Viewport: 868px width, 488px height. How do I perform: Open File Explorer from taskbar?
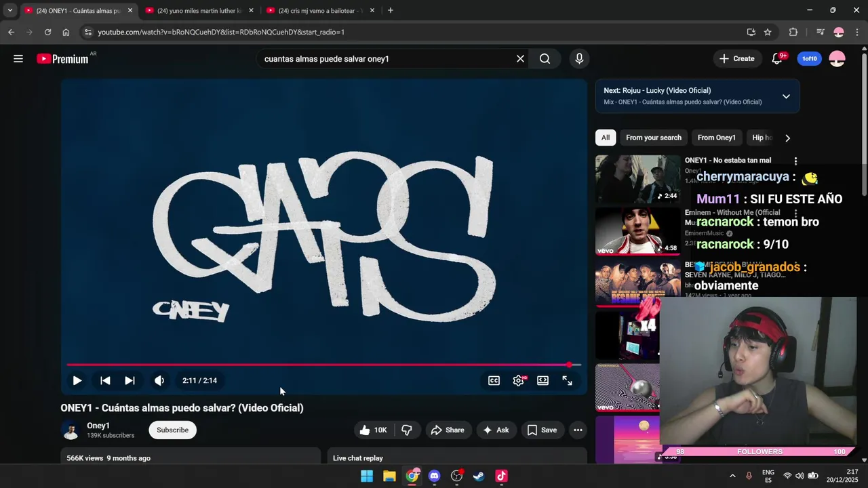click(389, 476)
